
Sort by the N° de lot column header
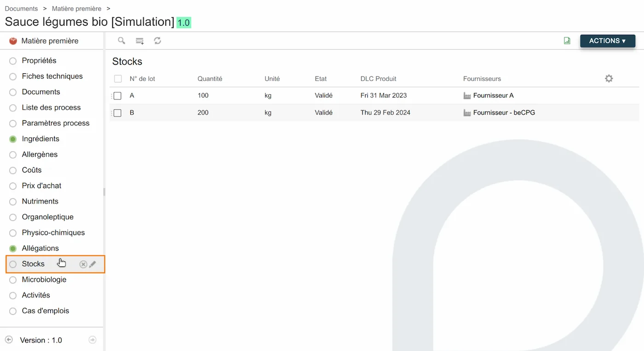[x=142, y=79]
